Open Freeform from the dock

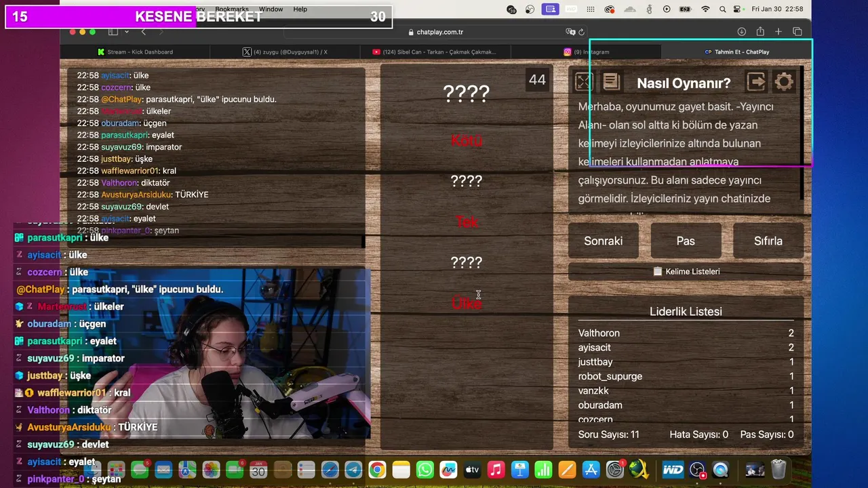coord(448,470)
